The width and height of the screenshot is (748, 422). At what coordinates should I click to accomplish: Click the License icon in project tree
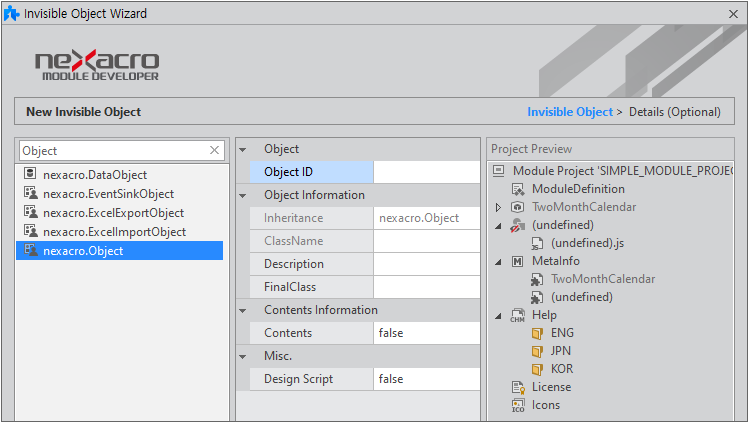tap(518, 387)
